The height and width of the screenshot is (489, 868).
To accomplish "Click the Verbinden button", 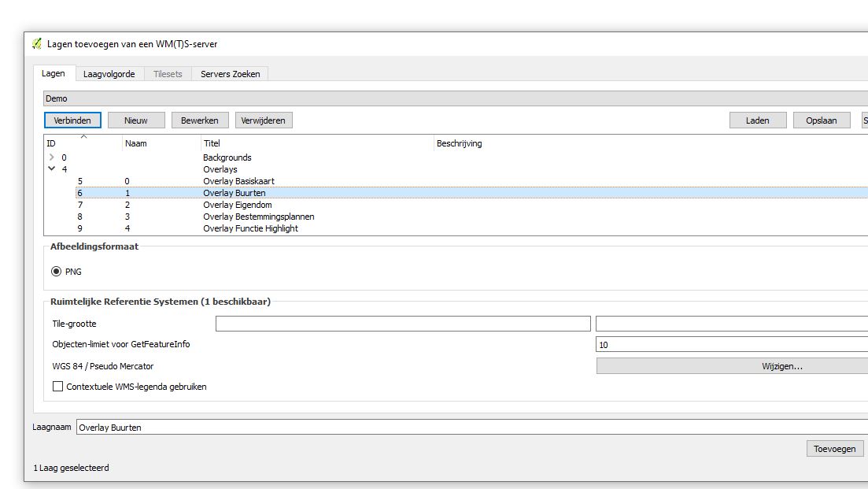I will pos(72,120).
